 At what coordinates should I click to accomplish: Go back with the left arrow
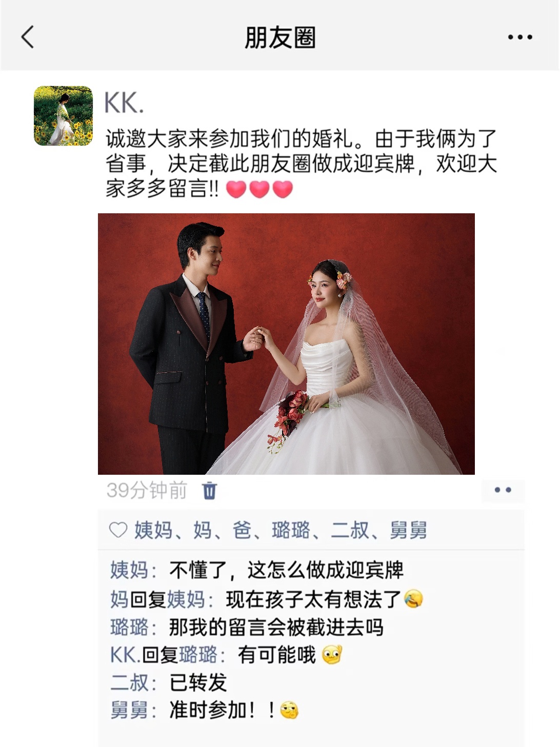tap(28, 37)
